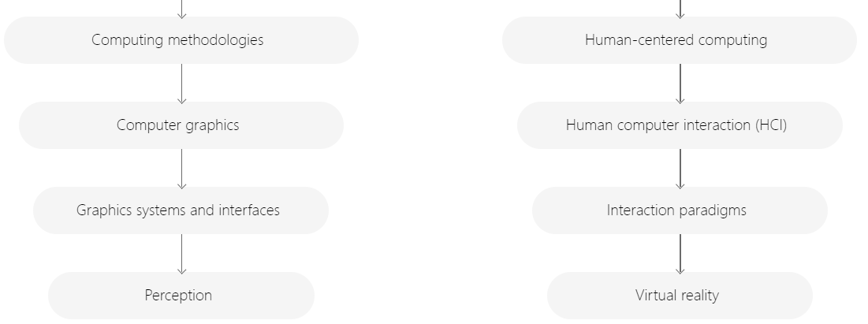Click Human computer interaction (HCI) node
868x324 pixels.
[680, 125]
